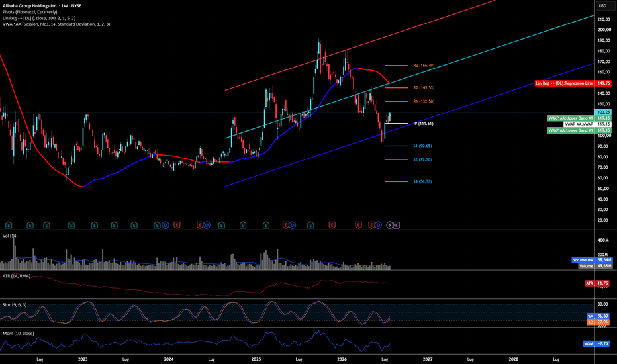Click the 2028 label on the time axis

(514, 359)
